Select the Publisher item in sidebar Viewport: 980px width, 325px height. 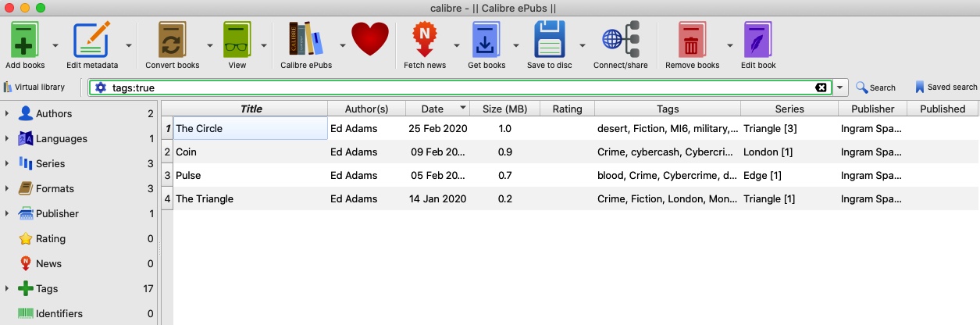click(57, 213)
